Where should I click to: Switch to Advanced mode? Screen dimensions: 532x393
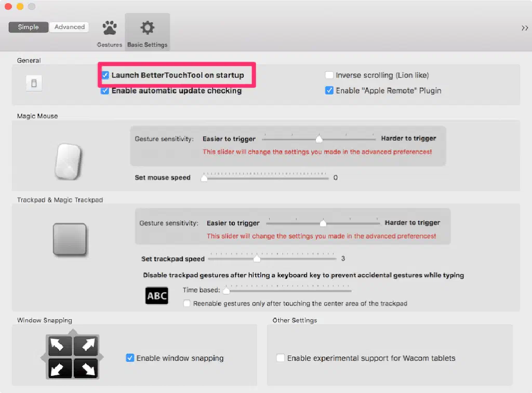pyautogui.click(x=70, y=27)
